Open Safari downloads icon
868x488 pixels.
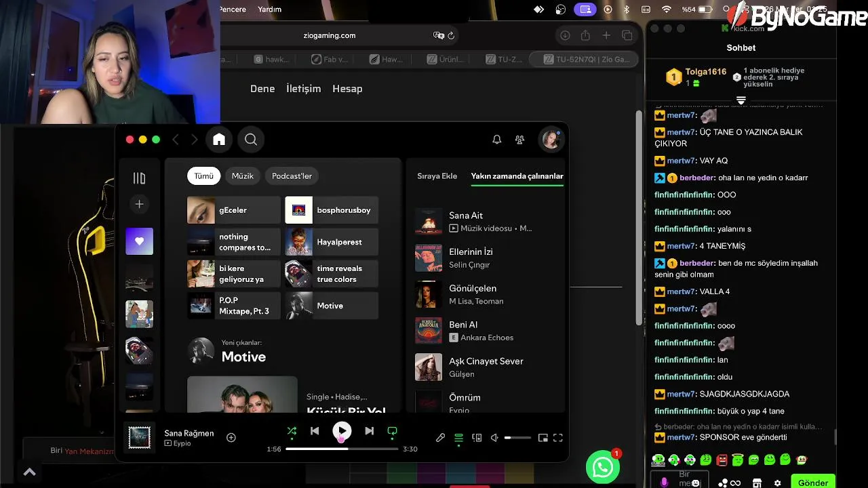pyautogui.click(x=564, y=35)
